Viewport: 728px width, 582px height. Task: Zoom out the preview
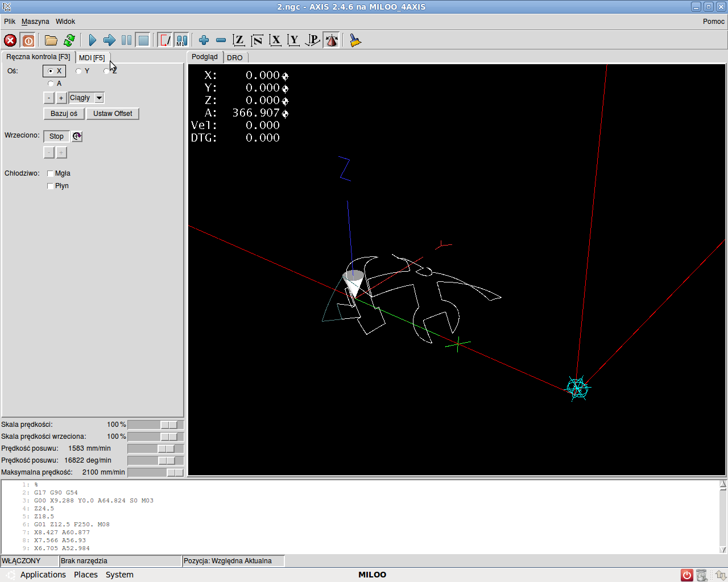(x=221, y=40)
